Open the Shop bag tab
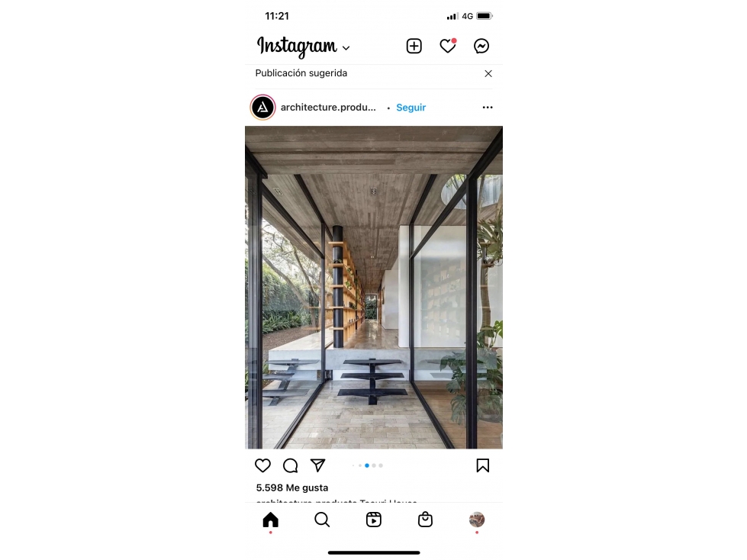 (425, 520)
